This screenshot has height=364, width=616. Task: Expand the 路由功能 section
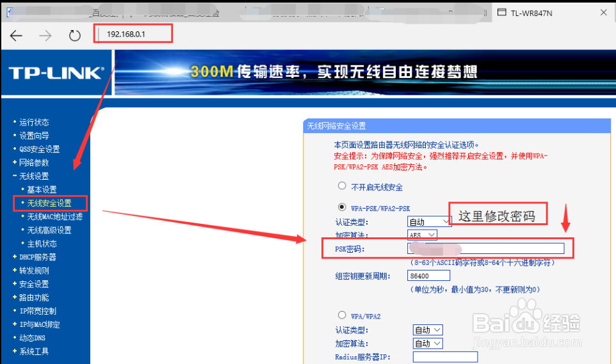pyautogui.click(x=34, y=297)
